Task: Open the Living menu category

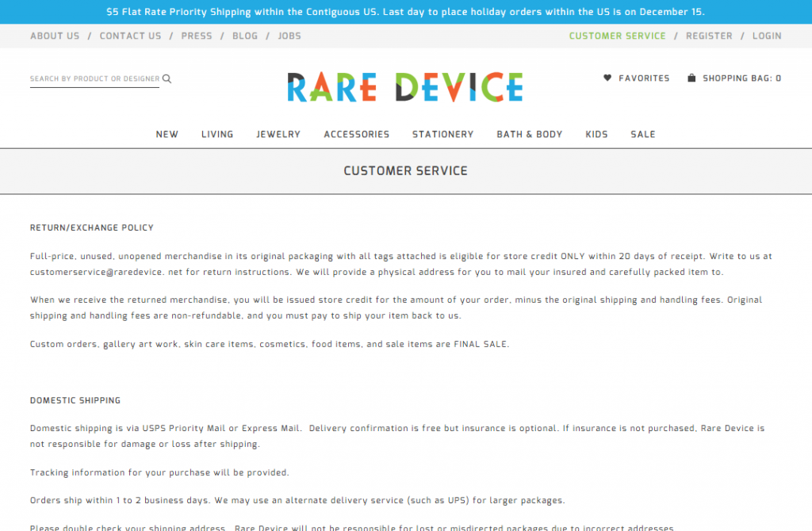Action: click(217, 134)
